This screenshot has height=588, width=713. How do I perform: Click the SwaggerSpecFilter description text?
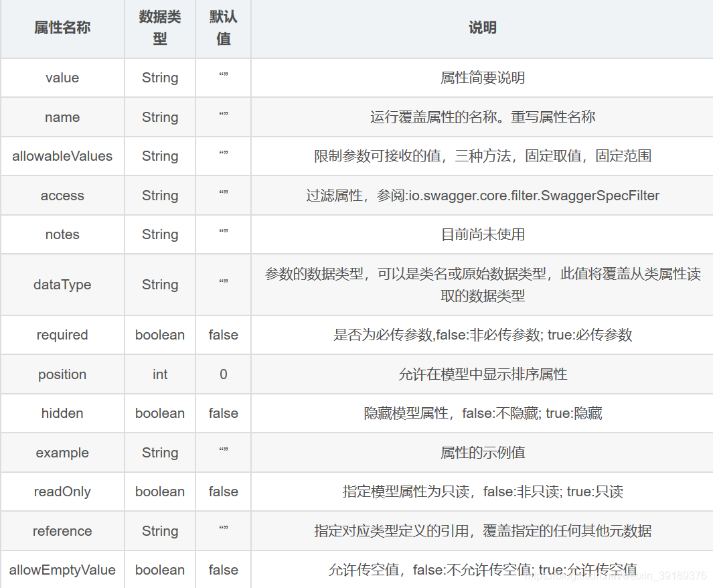click(481, 195)
